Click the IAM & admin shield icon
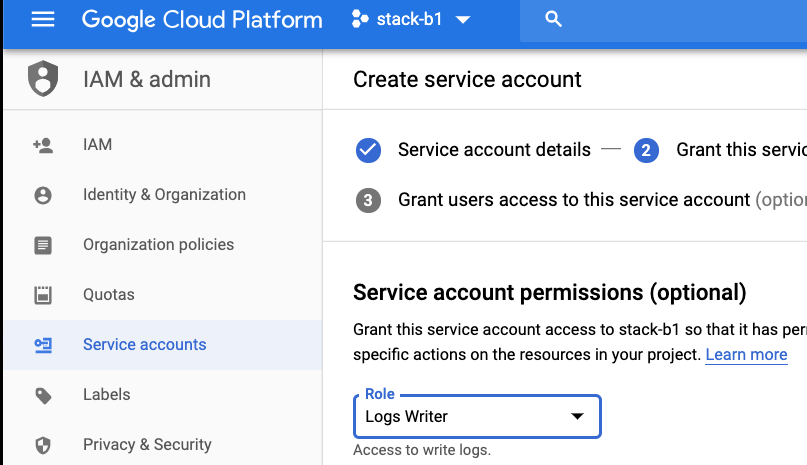 pos(43,79)
